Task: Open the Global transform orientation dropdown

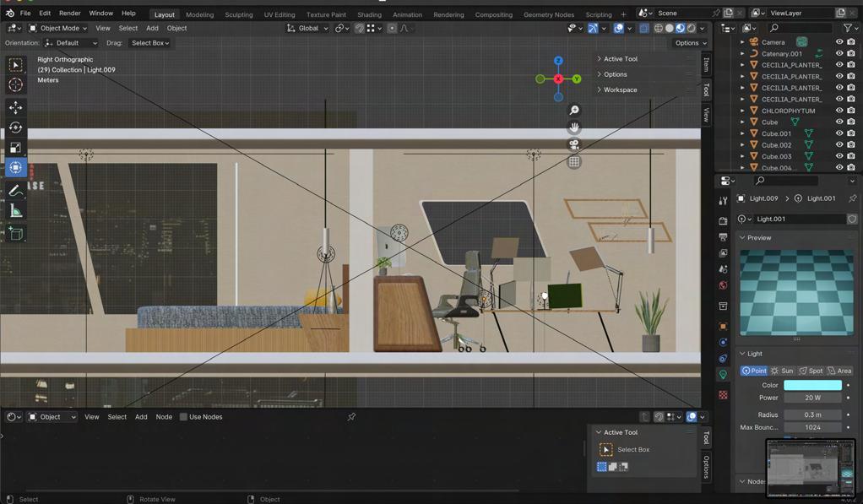Action: (x=307, y=28)
